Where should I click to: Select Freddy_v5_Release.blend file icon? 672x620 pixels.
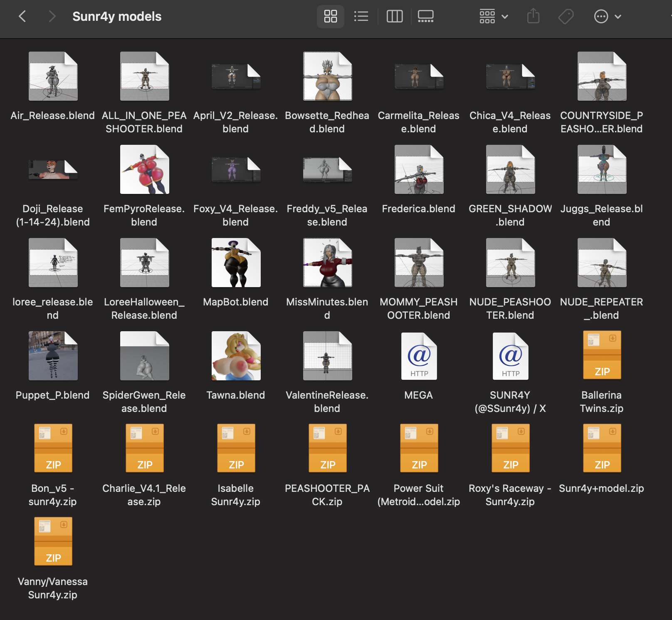tap(328, 169)
